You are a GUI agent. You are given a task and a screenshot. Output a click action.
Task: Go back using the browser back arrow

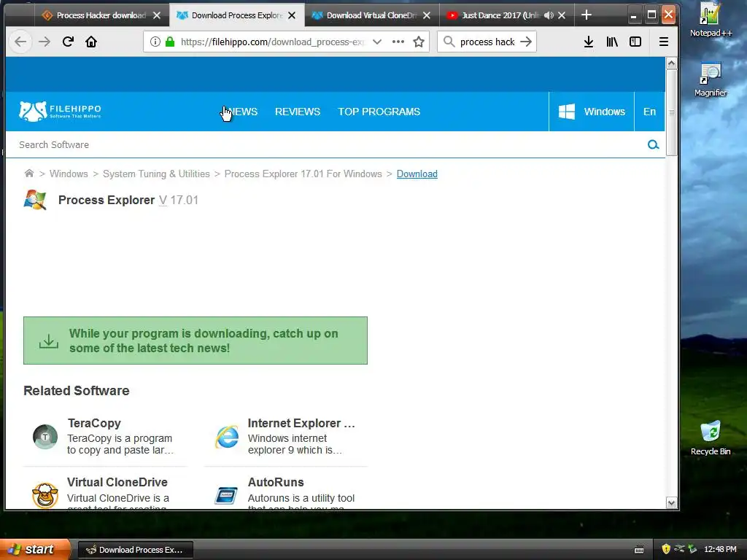[x=20, y=42]
